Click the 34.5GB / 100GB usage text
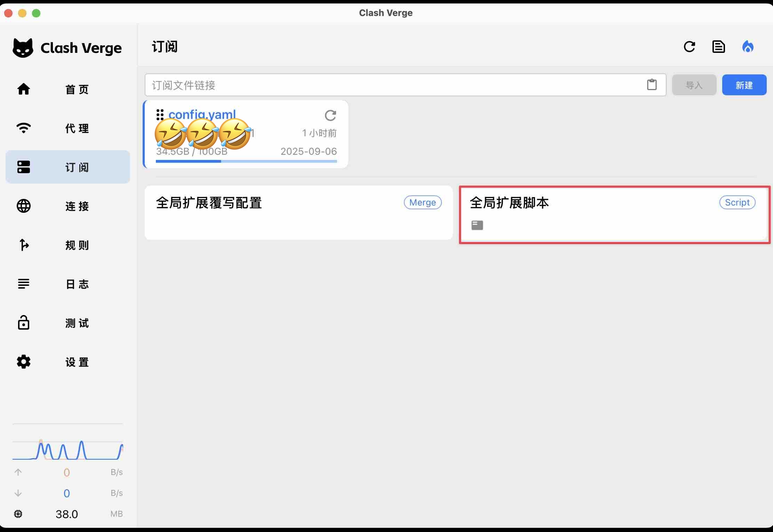773x532 pixels. pyautogui.click(x=192, y=151)
